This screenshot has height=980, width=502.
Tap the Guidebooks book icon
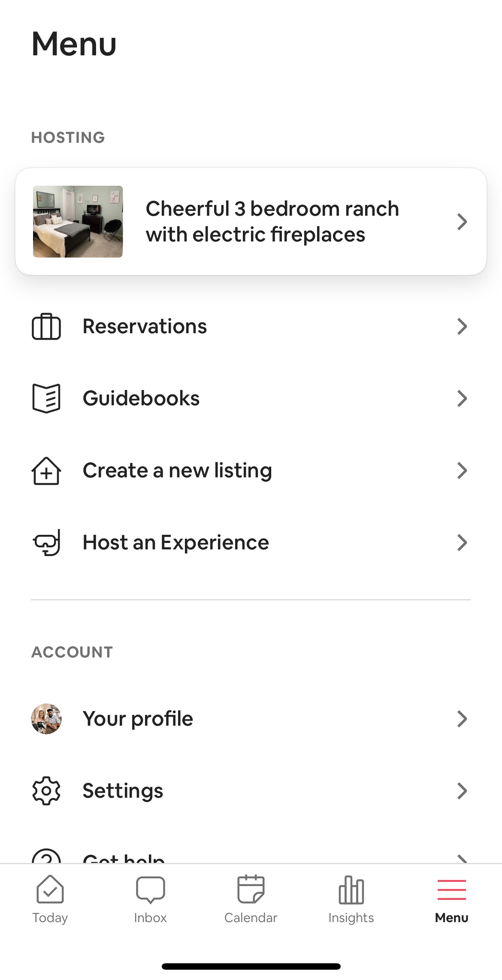pos(46,398)
